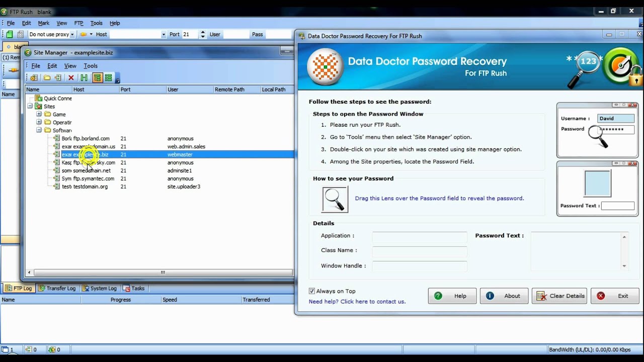Click 'Need help? Click here to contact us' link
The width and height of the screenshot is (644, 362).
[x=357, y=302]
